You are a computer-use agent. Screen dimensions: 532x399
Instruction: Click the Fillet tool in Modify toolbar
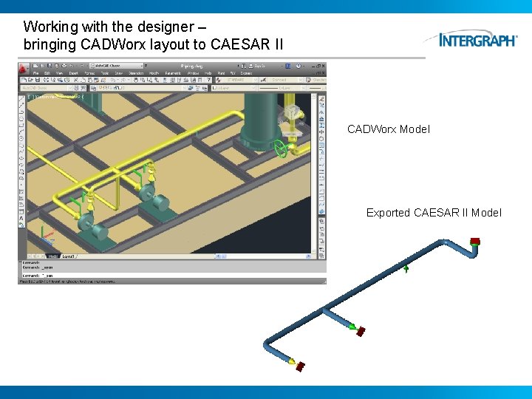(321, 198)
